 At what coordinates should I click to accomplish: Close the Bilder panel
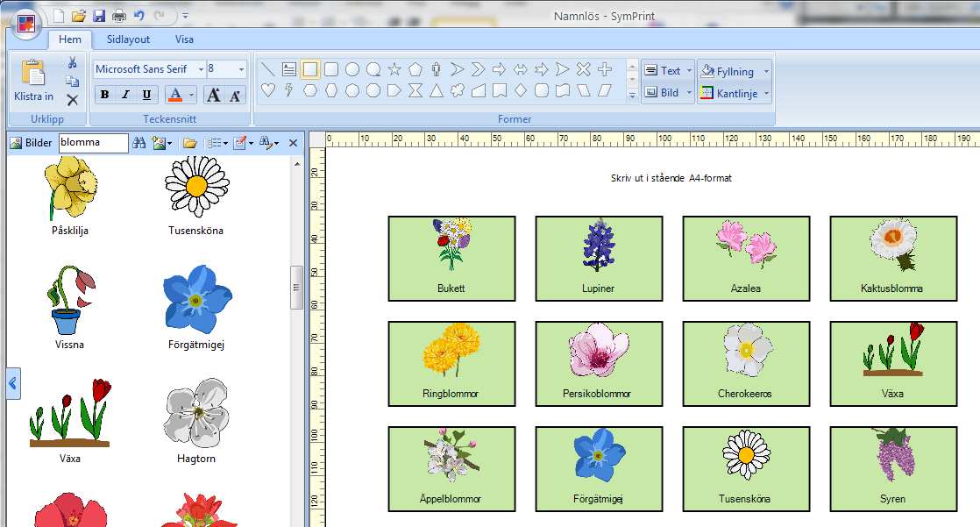(x=293, y=143)
